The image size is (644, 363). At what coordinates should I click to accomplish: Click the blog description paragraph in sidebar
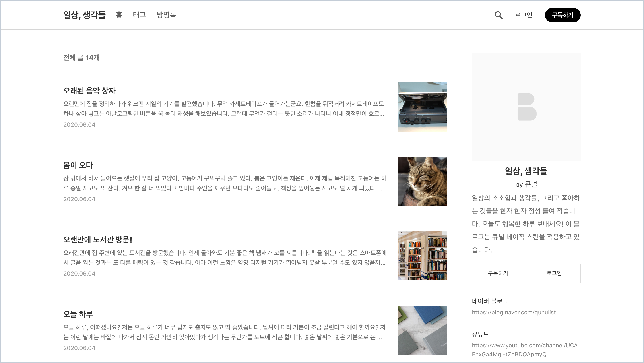(526, 224)
